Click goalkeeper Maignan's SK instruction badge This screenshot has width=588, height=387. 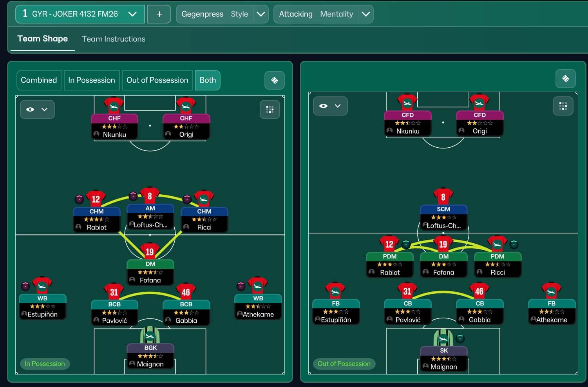(x=460, y=338)
